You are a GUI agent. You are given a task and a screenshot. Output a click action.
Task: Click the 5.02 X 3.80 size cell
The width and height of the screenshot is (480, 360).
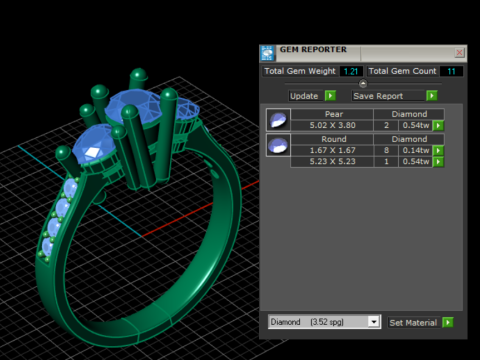(x=332, y=125)
